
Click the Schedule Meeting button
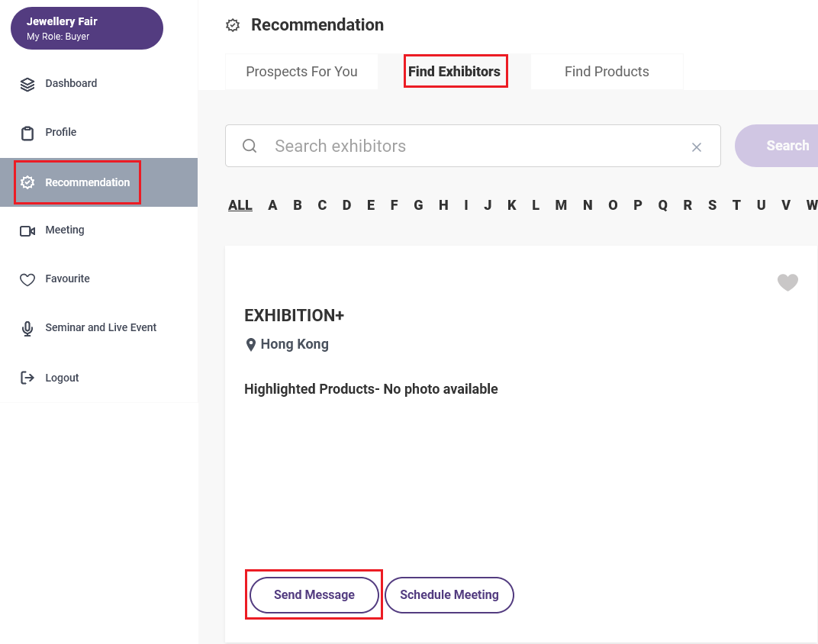point(449,594)
